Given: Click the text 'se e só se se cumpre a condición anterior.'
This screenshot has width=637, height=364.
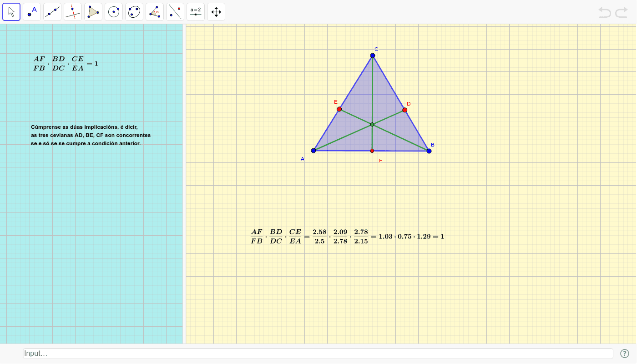Looking at the screenshot, I should click(x=86, y=143).
